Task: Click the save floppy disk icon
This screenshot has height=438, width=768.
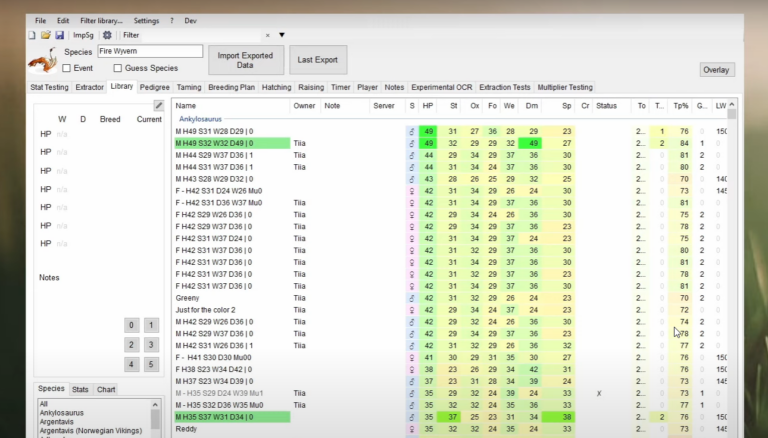Action: click(x=59, y=35)
